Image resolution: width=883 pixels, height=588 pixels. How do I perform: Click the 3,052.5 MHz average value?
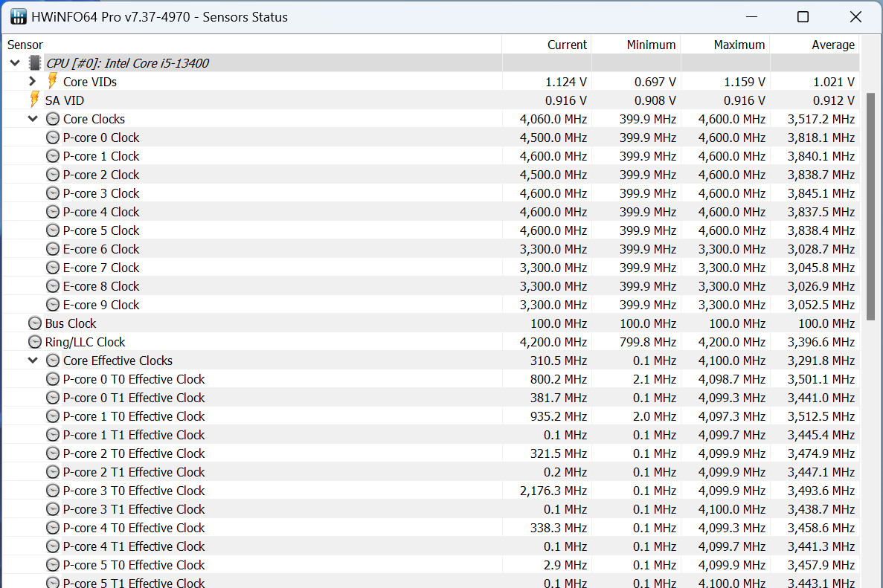point(821,305)
